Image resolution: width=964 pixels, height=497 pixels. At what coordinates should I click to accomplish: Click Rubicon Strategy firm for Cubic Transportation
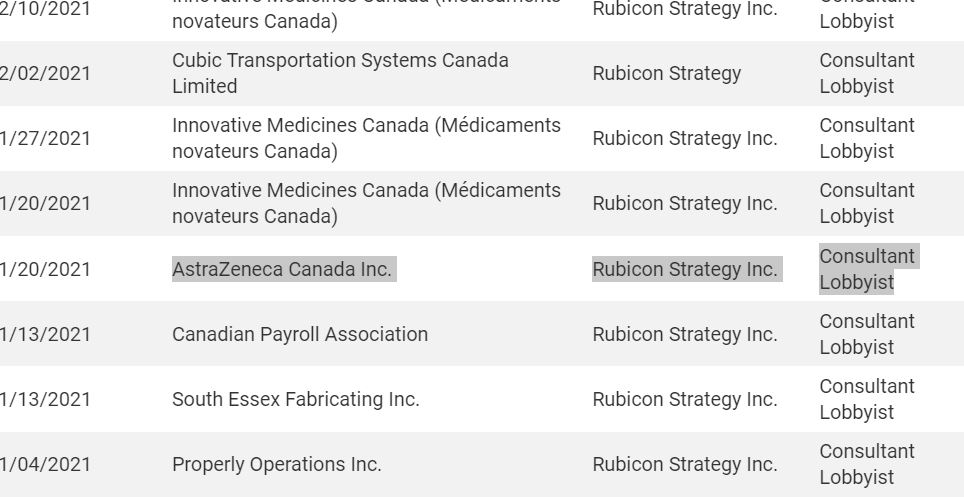666,73
